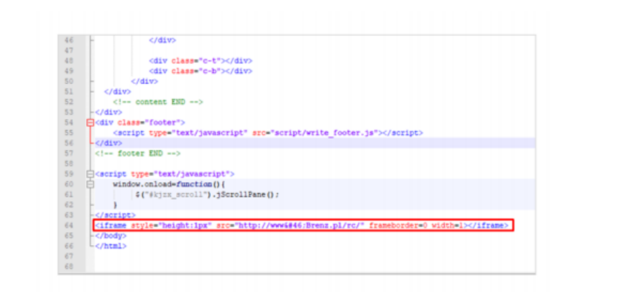Click the closing </body> tag

click(x=111, y=236)
